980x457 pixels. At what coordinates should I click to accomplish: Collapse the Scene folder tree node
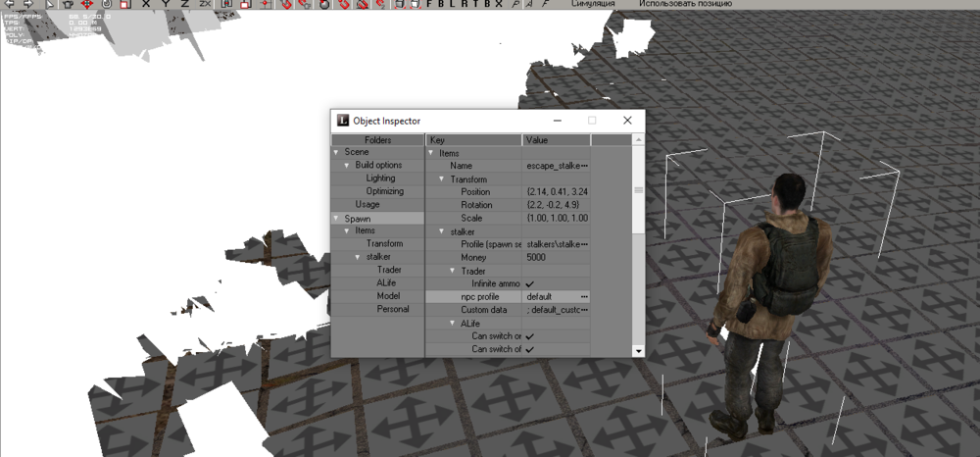click(x=336, y=152)
